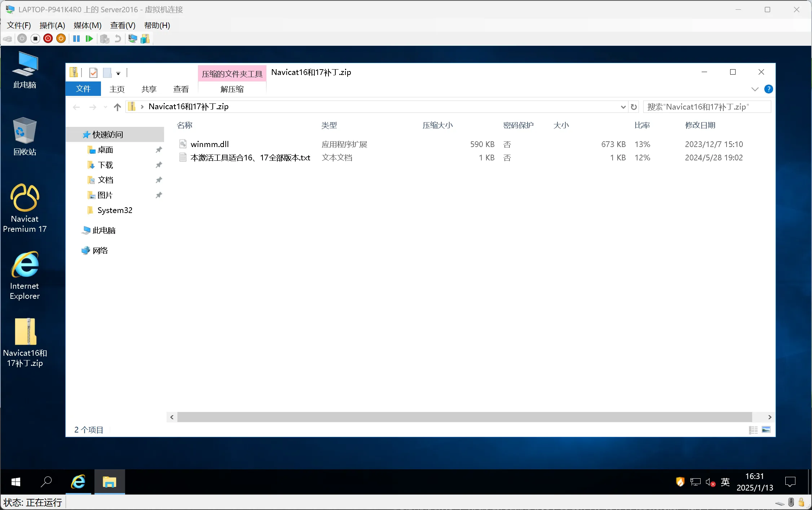The width and height of the screenshot is (812, 510).
Task: Open System32 in navigation pane
Action: (x=115, y=210)
